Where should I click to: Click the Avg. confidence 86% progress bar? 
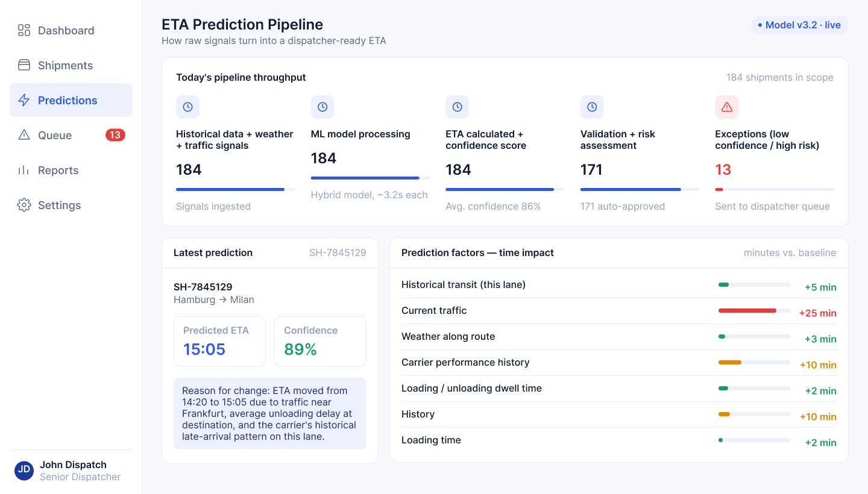(x=505, y=189)
